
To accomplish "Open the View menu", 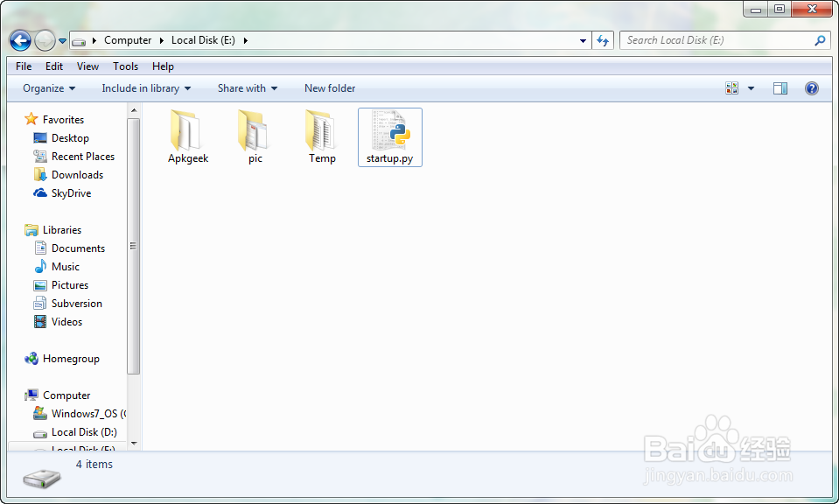I will point(87,66).
